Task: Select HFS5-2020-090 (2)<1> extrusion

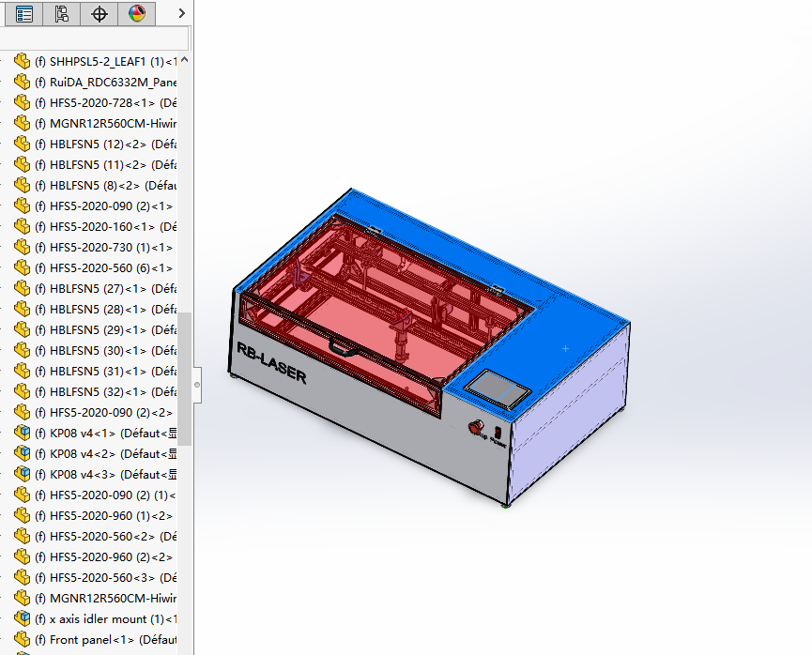Action: [x=103, y=206]
